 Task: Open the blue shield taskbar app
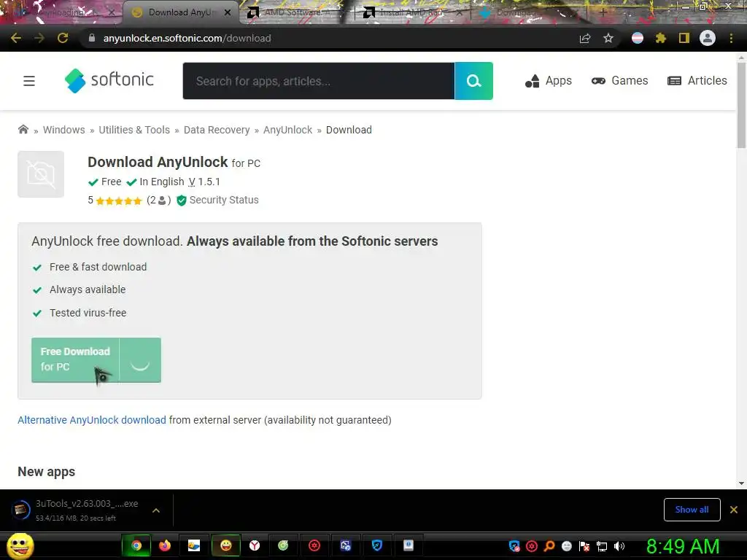[377, 545]
